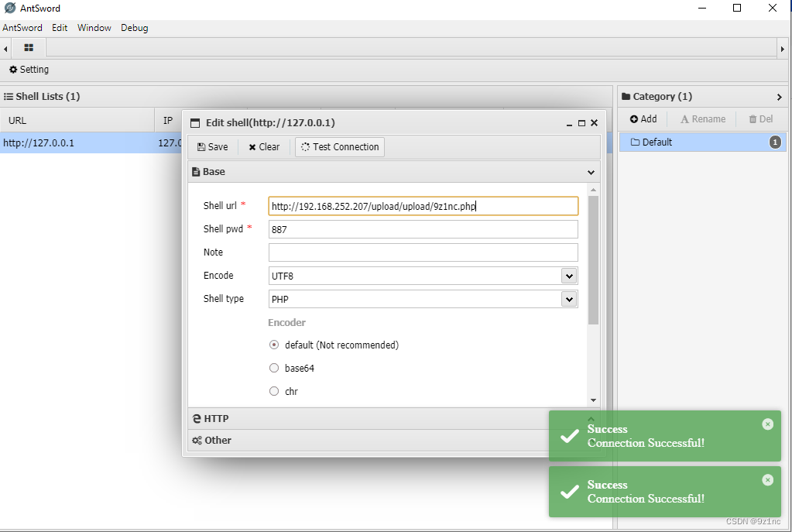
Task: Click the URL column header
Action: pos(77,121)
